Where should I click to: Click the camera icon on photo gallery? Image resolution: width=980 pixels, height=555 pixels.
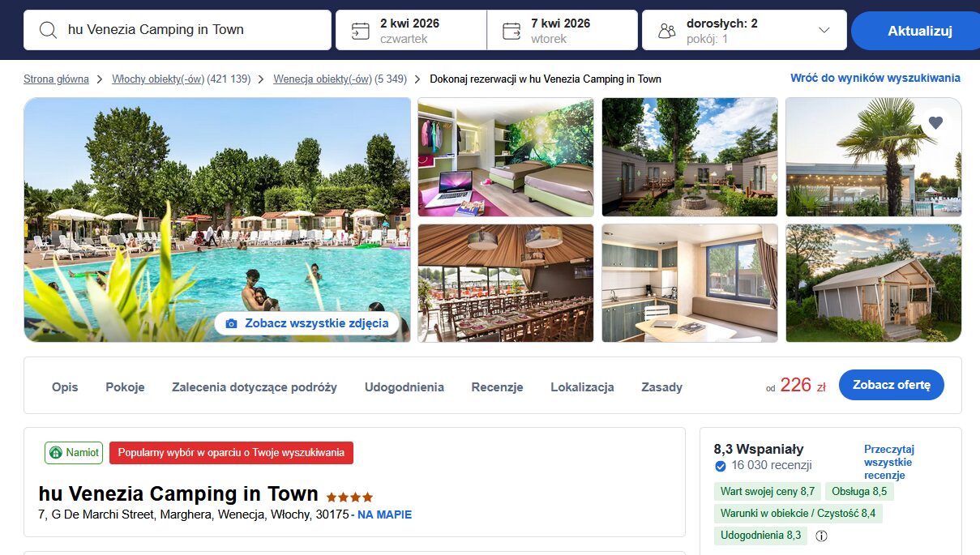tap(231, 323)
